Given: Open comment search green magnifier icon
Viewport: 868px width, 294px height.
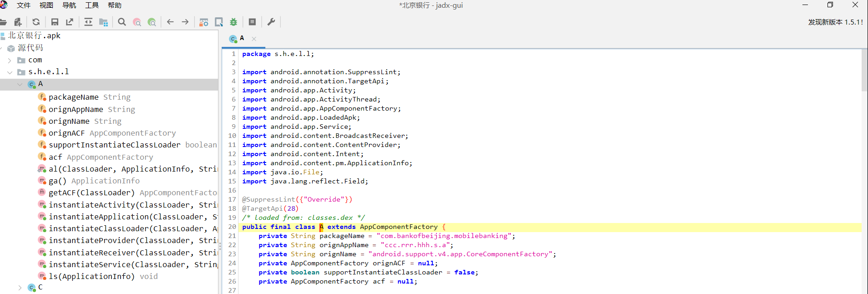Looking at the screenshot, I should [152, 22].
